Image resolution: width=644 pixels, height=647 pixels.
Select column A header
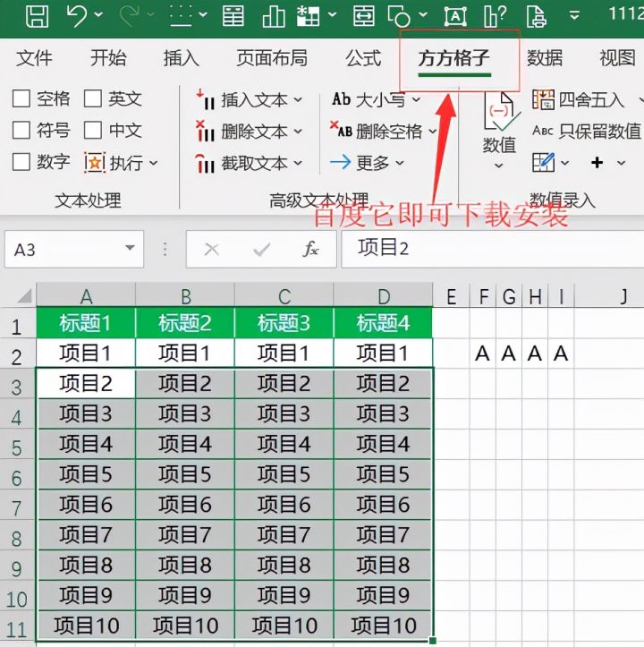86,295
